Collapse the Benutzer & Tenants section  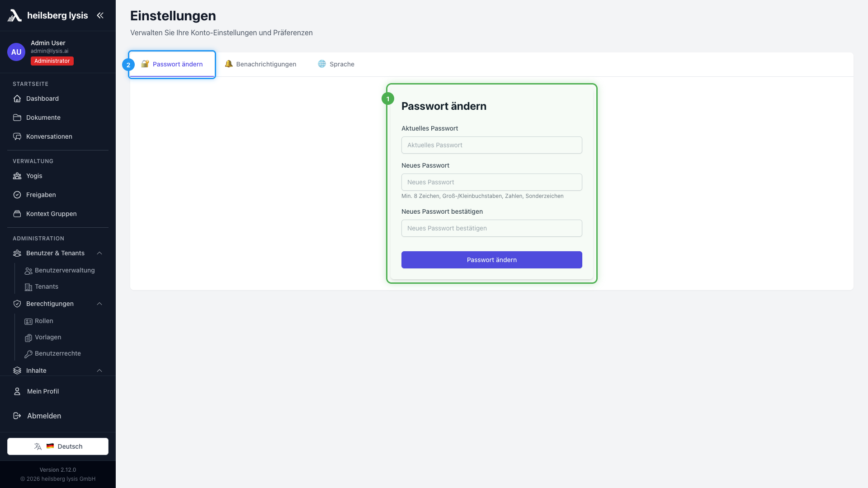click(x=99, y=253)
